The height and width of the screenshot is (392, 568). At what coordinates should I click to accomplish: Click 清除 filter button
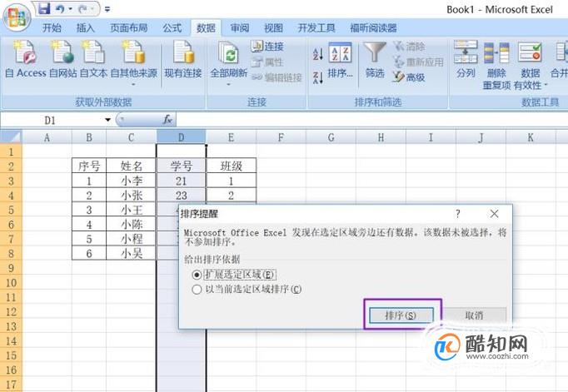[409, 47]
